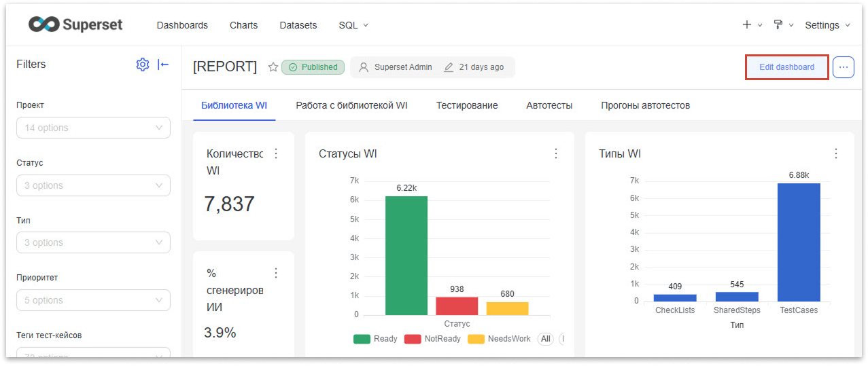Toggle the NotReady legend series
The height and width of the screenshot is (366, 868).
pyautogui.click(x=432, y=339)
